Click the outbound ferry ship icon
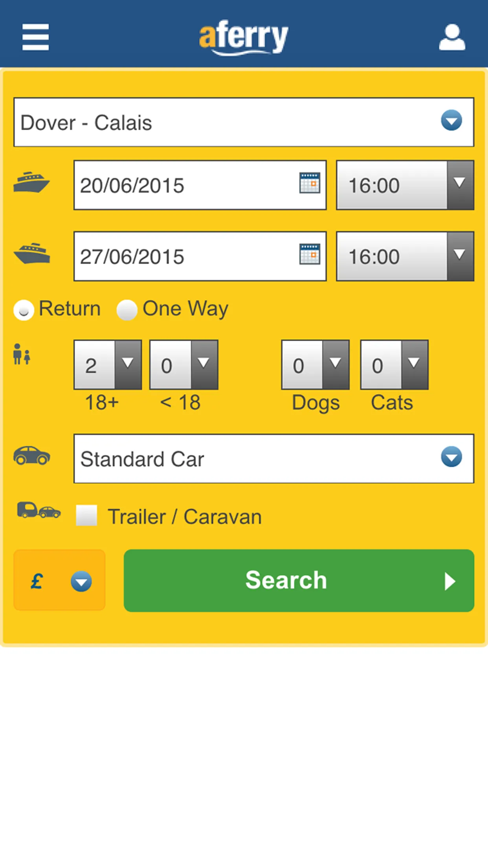This screenshot has width=488, height=868. point(31,182)
